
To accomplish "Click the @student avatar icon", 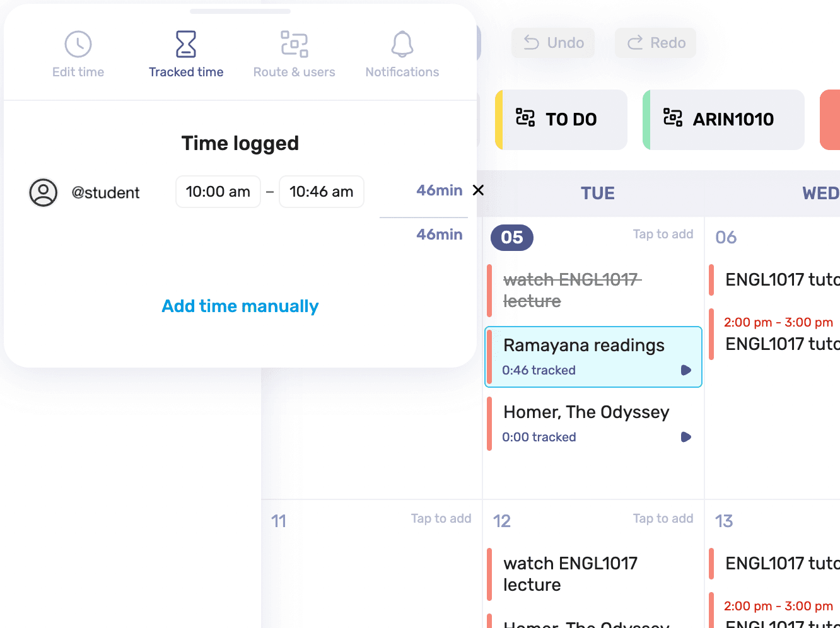I will (43, 192).
